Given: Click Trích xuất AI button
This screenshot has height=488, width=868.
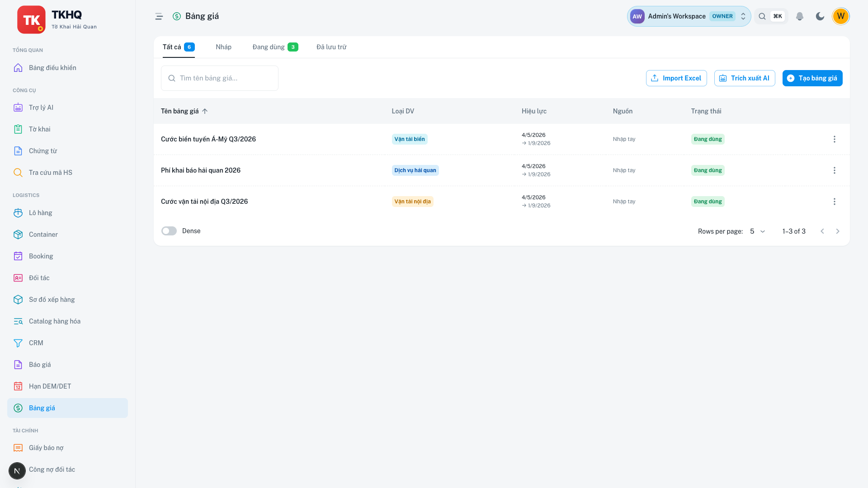Looking at the screenshot, I should click(745, 78).
